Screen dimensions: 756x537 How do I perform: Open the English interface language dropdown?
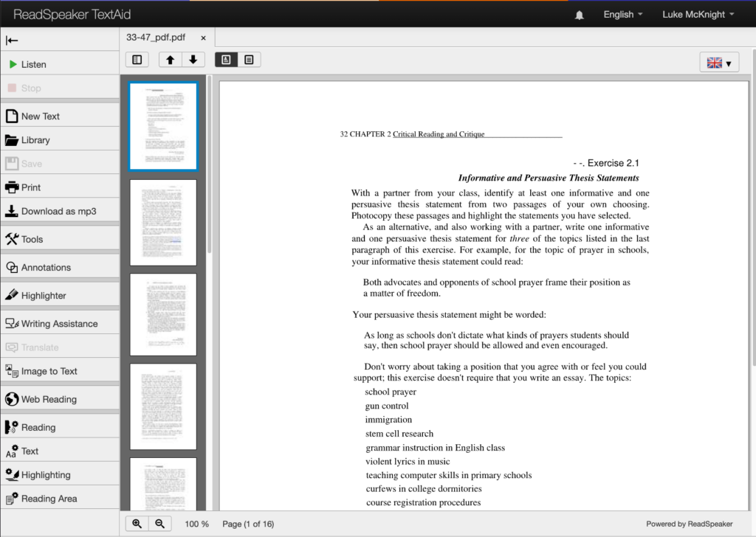pos(622,14)
